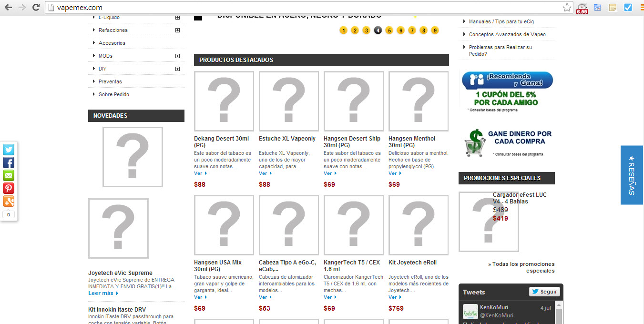
Task: Click Ver link under Hangsen Menthol
Action: (395, 173)
